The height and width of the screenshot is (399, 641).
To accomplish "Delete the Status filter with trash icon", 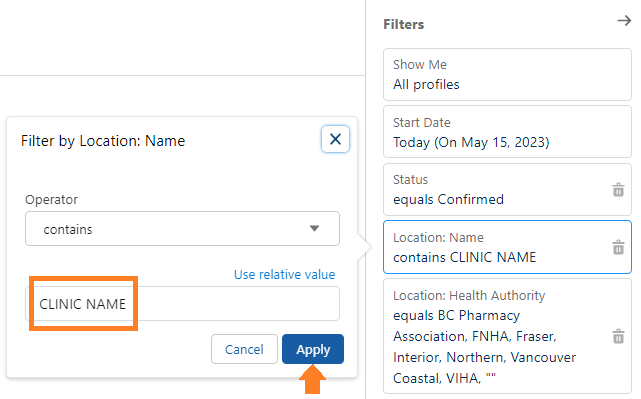I will point(618,190).
